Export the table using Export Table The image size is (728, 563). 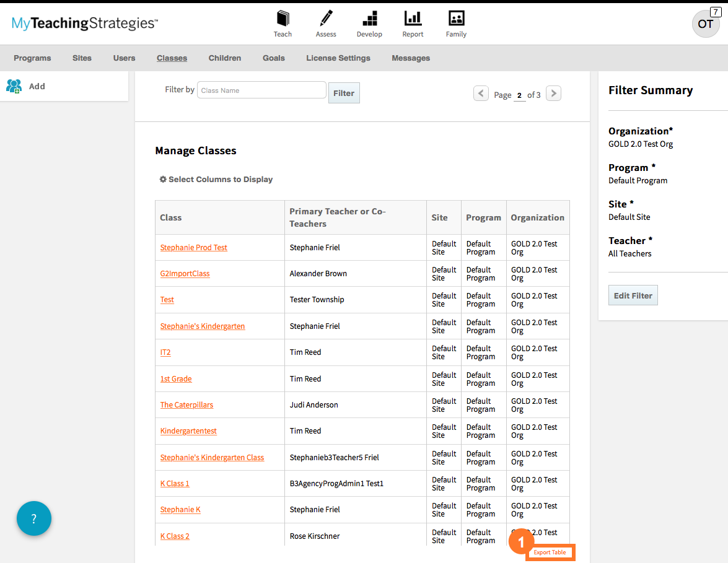pos(550,552)
